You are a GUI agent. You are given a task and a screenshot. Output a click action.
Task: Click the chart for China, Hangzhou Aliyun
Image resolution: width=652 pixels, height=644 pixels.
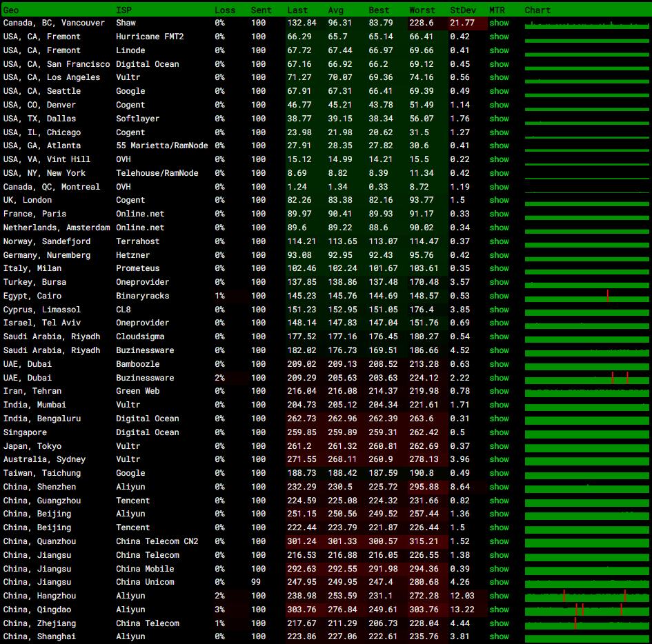point(586,595)
